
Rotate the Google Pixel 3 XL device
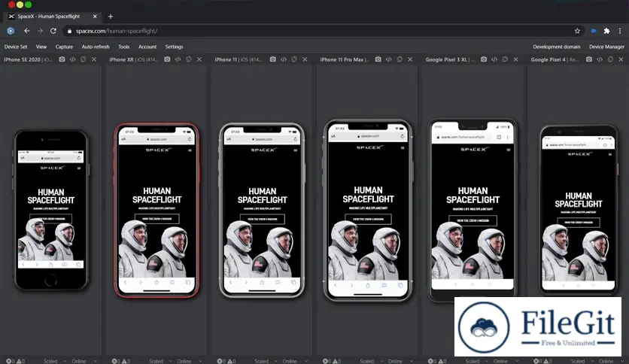click(x=505, y=59)
